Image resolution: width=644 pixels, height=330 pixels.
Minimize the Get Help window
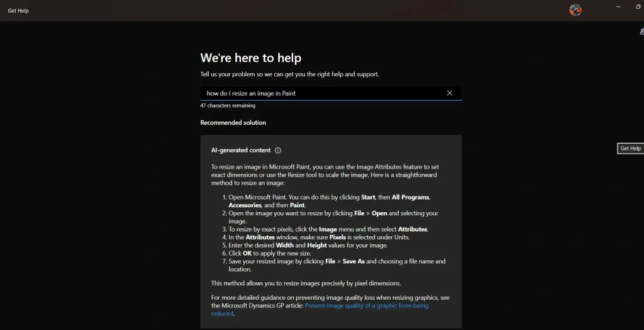point(618,6)
